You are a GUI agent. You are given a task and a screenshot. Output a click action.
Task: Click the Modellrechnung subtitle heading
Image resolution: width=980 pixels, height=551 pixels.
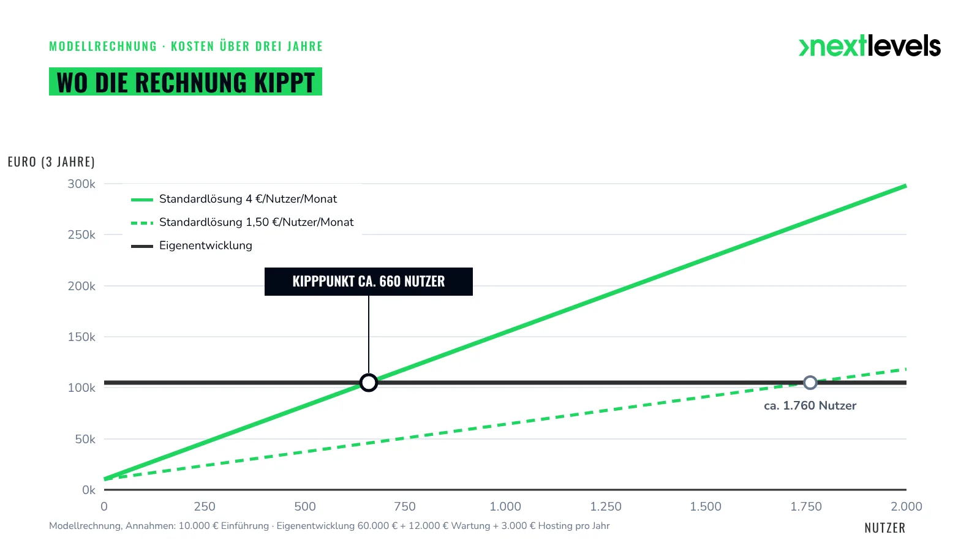tap(186, 47)
